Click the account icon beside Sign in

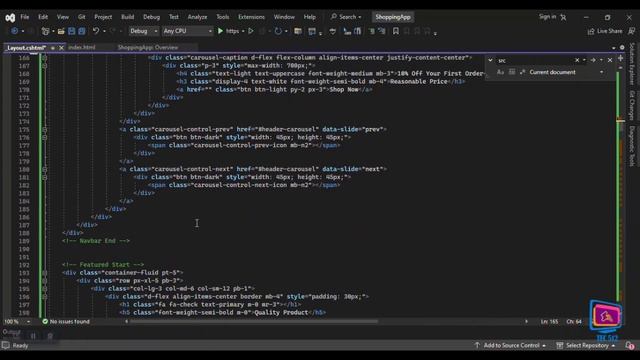563,17
